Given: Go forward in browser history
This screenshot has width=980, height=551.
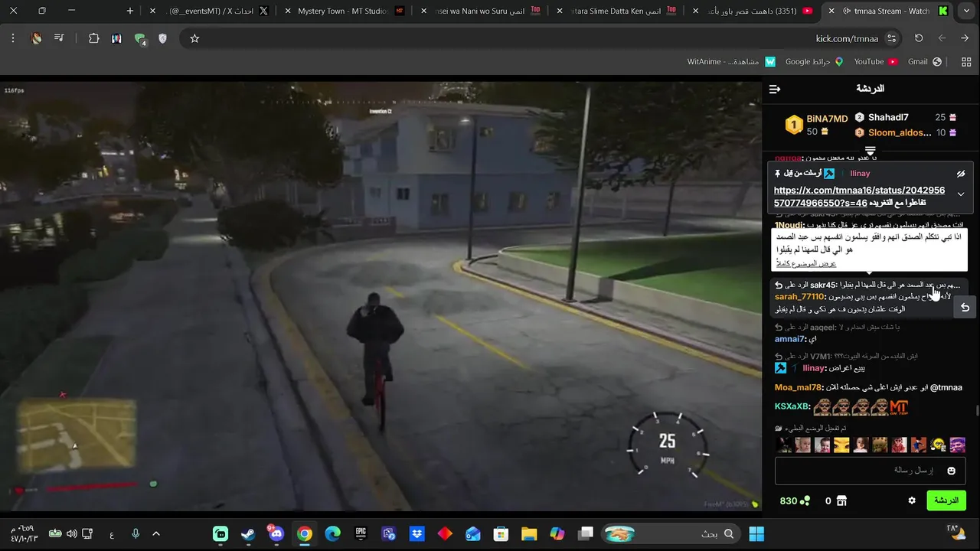Looking at the screenshot, I should click(x=942, y=38).
